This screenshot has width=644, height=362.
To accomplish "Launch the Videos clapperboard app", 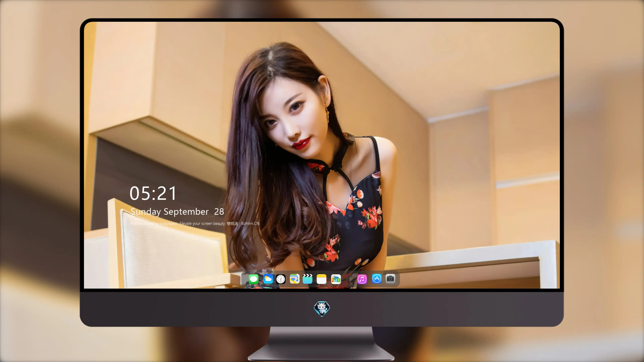I will (x=308, y=279).
